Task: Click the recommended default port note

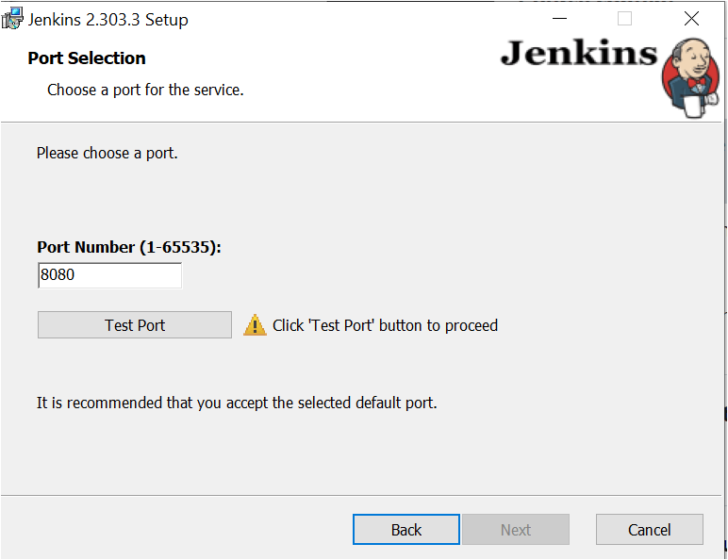Action: (237, 404)
